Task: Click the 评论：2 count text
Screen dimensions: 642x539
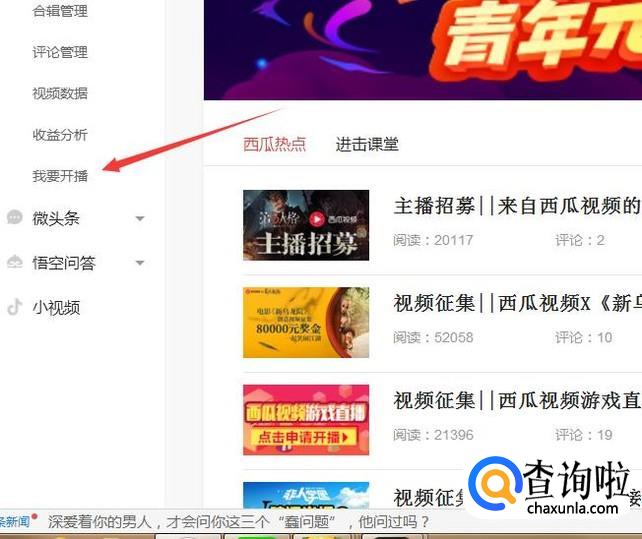Action: click(580, 240)
